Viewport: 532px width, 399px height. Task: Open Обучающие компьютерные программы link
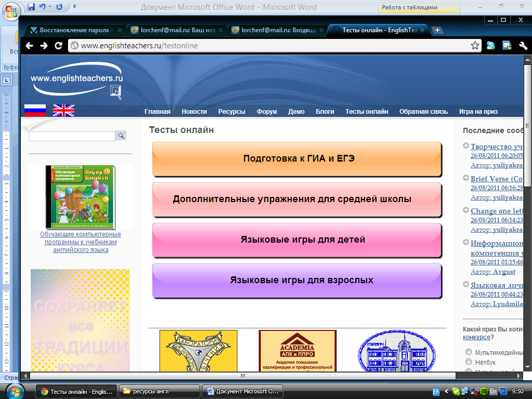[81, 242]
